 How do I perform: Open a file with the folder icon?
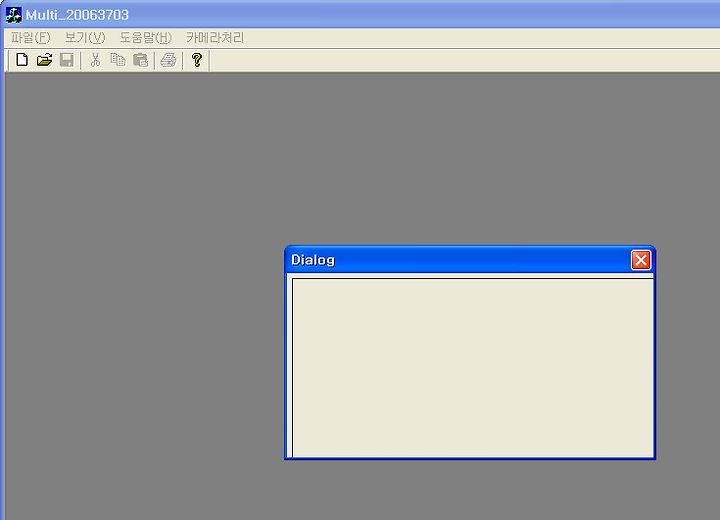44,60
